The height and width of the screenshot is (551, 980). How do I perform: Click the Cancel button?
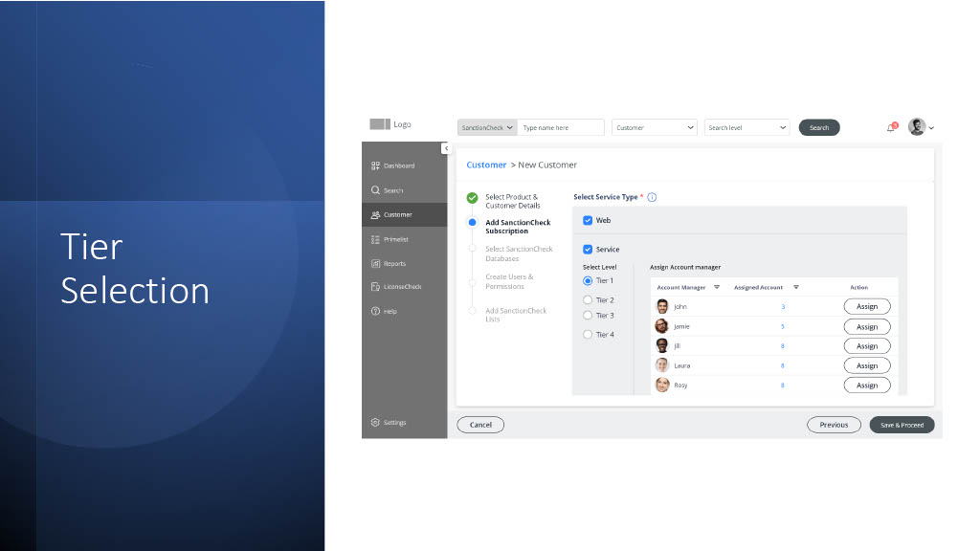click(x=480, y=425)
